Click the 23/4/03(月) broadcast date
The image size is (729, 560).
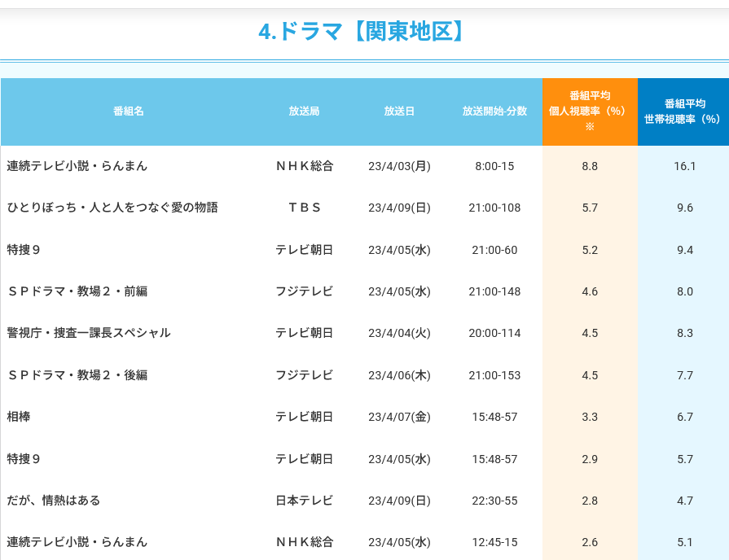click(x=399, y=166)
